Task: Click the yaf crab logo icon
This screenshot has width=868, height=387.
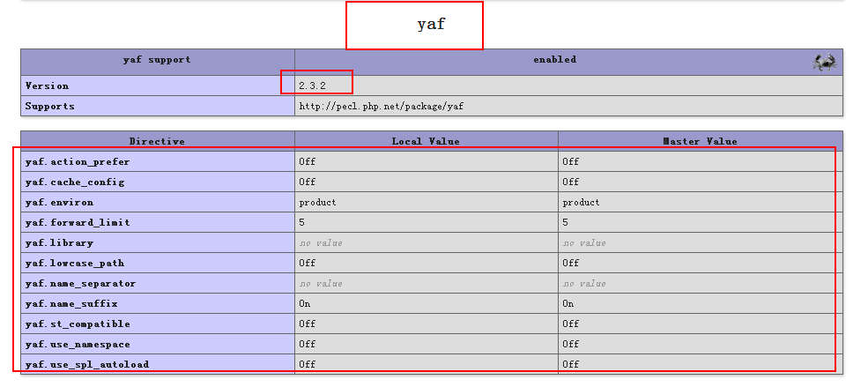Action: [x=825, y=61]
